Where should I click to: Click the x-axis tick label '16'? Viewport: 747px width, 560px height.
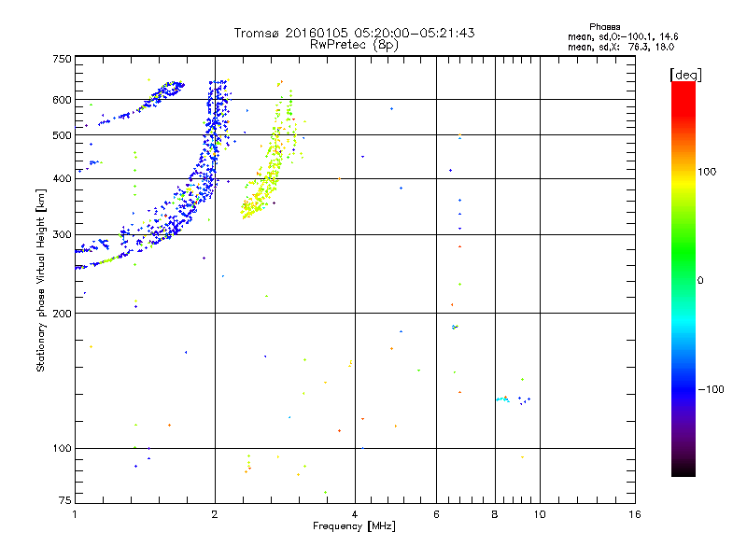[635, 514]
